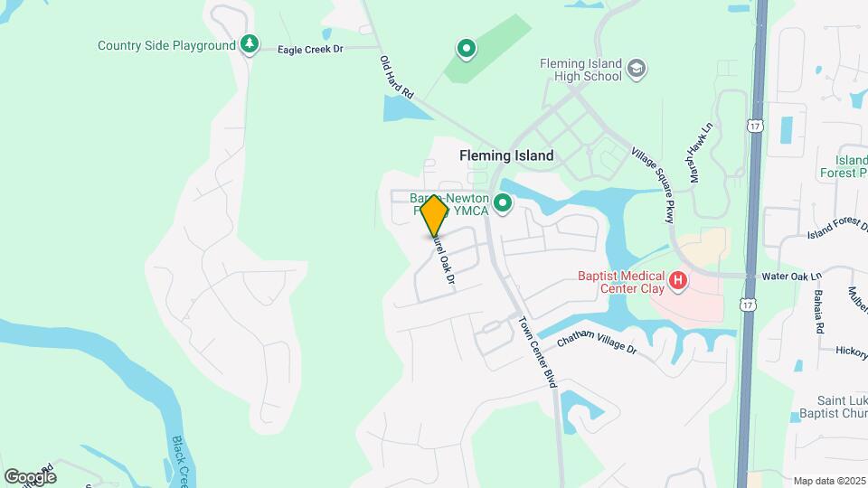Image resolution: width=868 pixels, height=488 pixels.
Task: Open the Baptist Medical Center hospital icon
Action: [x=677, y=281]
